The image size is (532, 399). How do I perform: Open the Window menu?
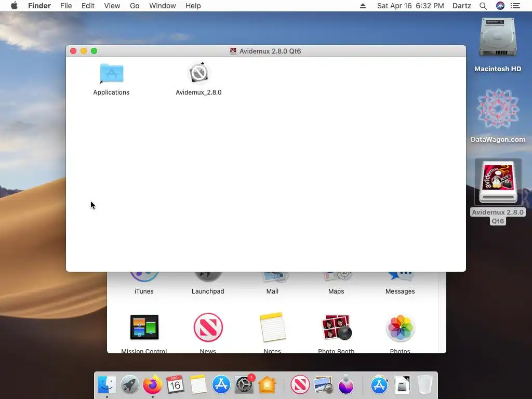163,6
